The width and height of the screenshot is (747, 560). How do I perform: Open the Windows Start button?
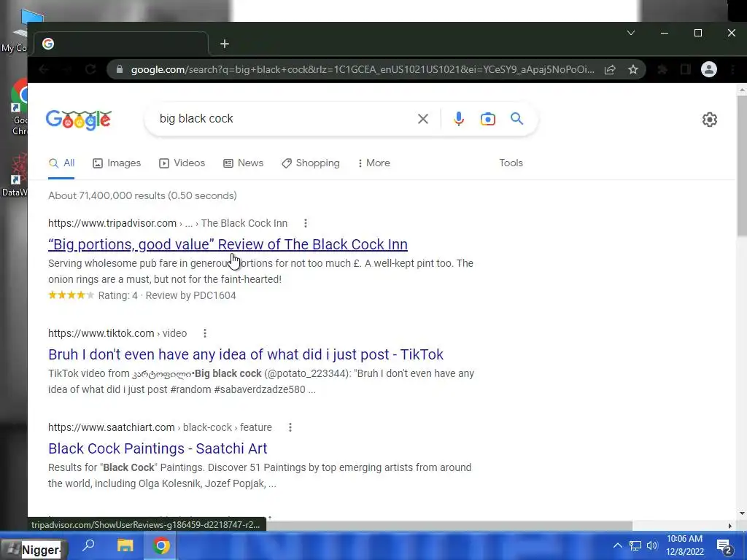34,549
